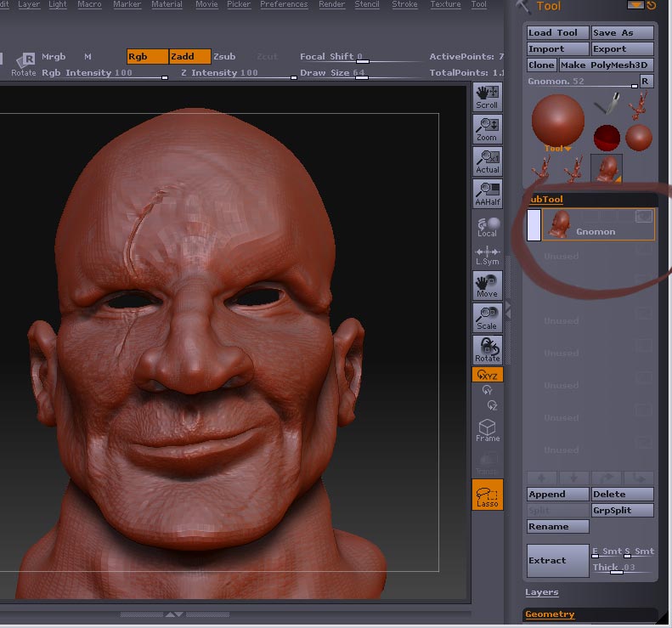Select the AAHalf view icon
Screen dimensions: 672x628
coord(488,194)
